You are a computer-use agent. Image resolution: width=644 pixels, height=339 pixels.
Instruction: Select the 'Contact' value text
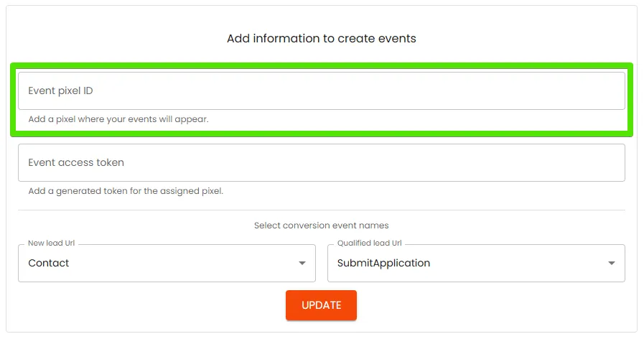click(x=49, y=263)
